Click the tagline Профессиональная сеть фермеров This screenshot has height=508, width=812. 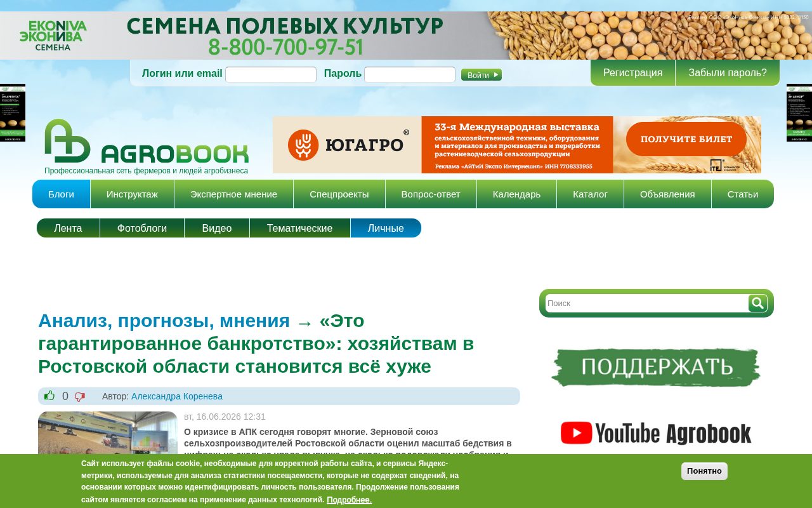coord(147,171)
